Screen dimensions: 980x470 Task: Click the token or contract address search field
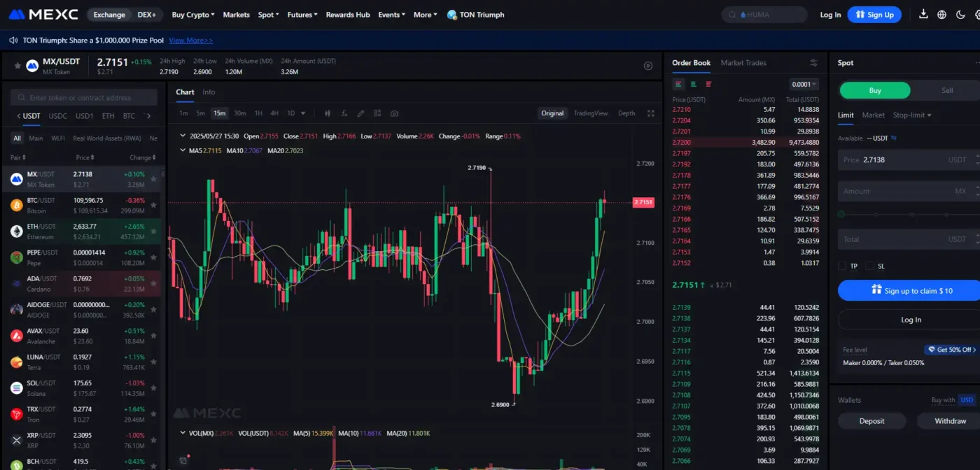pyautogui.click(x=84, y=98)
